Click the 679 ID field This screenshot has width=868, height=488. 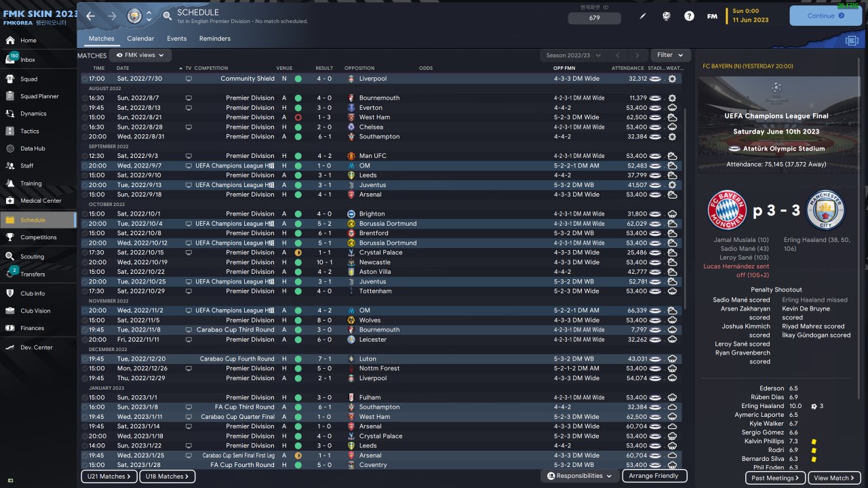click(x=594, y=18)
